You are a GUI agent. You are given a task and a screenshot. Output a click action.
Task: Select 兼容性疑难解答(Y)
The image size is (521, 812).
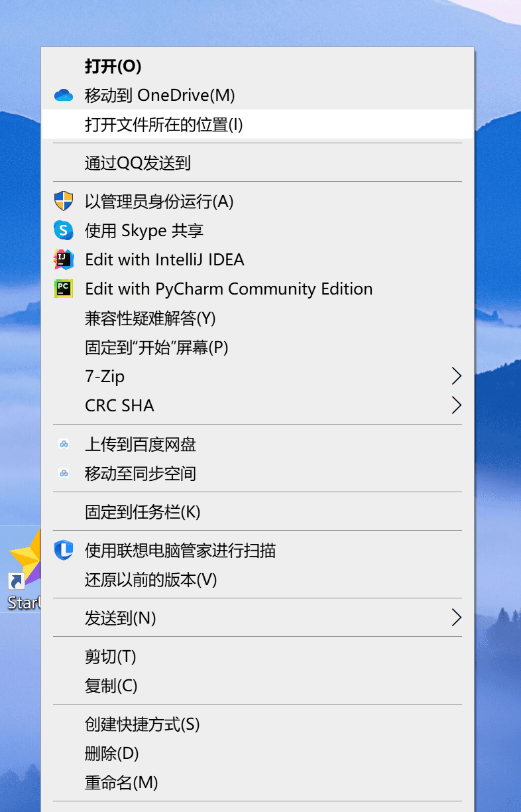(259, 318)
